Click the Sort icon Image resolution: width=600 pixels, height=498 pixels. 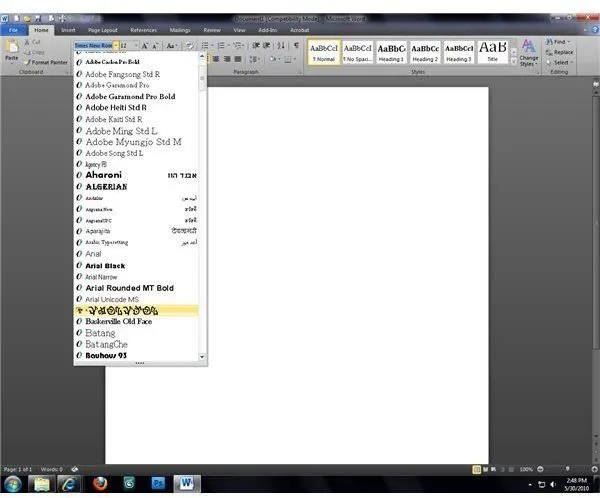(x=281, y=46)
